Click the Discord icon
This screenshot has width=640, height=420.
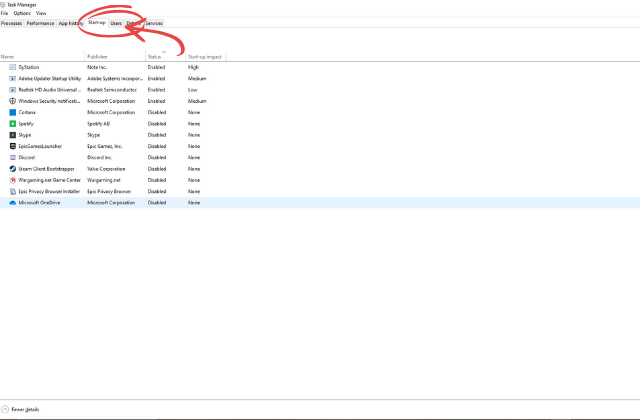click(13, 158)
